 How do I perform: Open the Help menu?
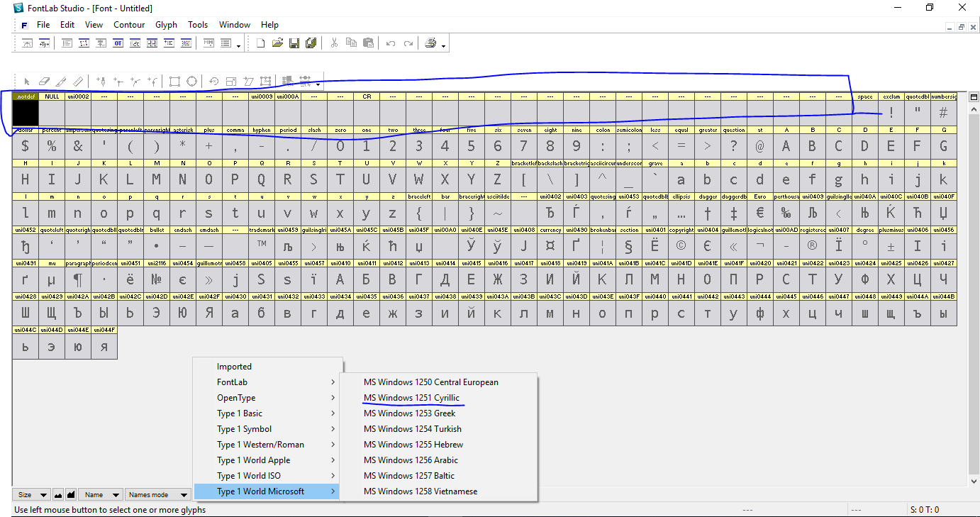[269, 24]
